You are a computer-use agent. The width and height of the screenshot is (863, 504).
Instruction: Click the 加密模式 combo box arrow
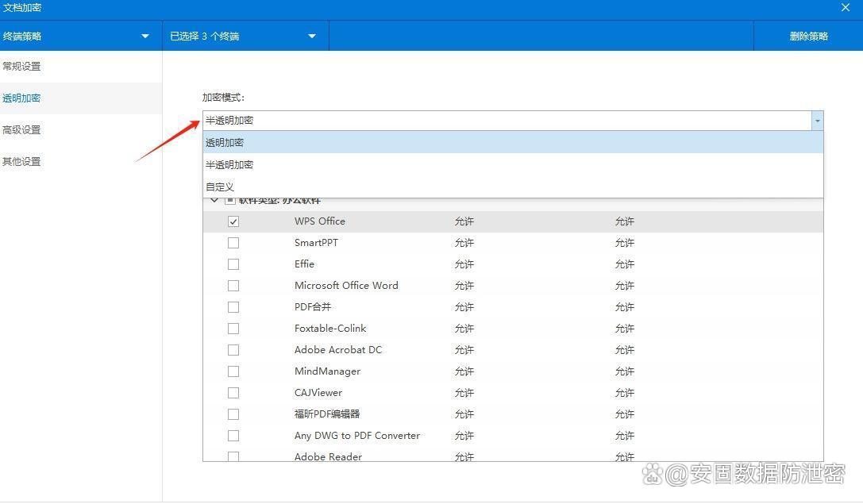coord(817,121)
